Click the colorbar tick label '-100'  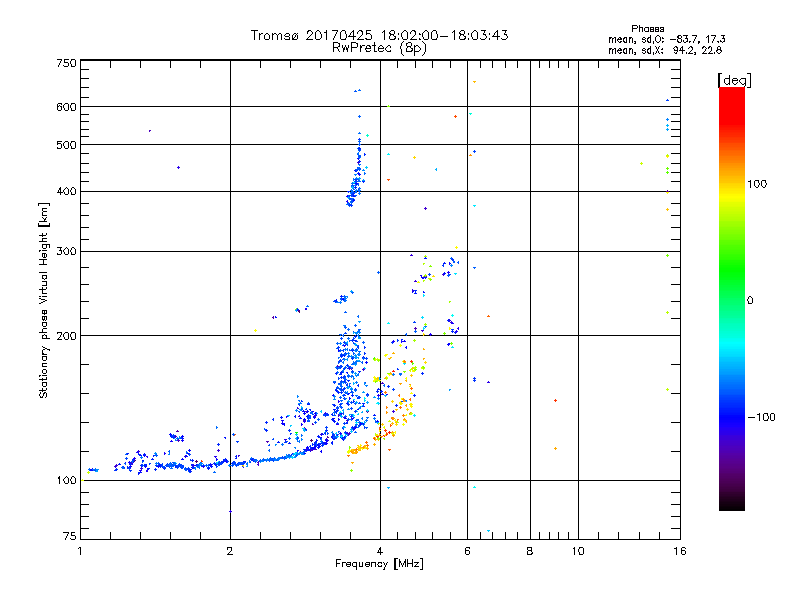click(761, 417)
